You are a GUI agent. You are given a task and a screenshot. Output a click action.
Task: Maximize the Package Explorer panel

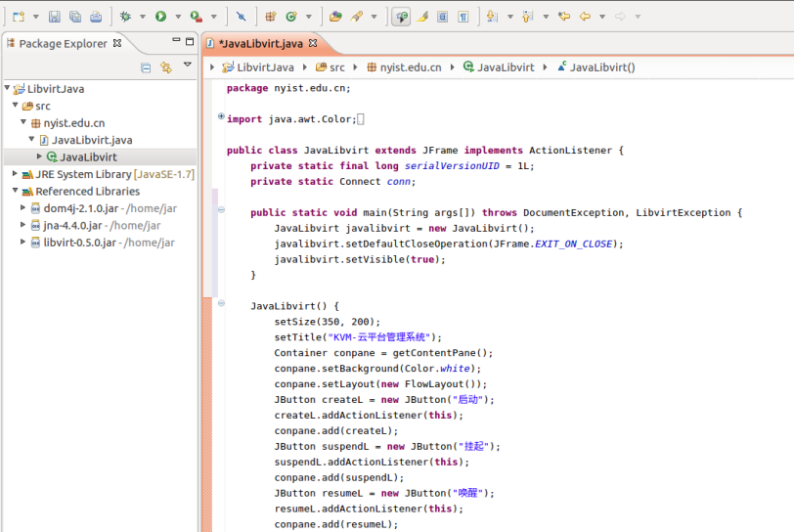point(190,41)
